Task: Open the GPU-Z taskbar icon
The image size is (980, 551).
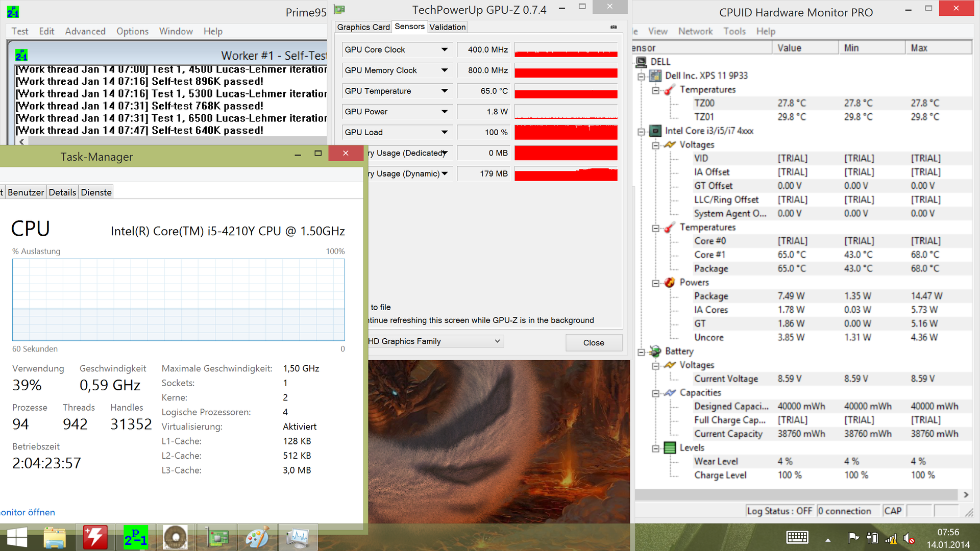Action: (x=217, y=537)
